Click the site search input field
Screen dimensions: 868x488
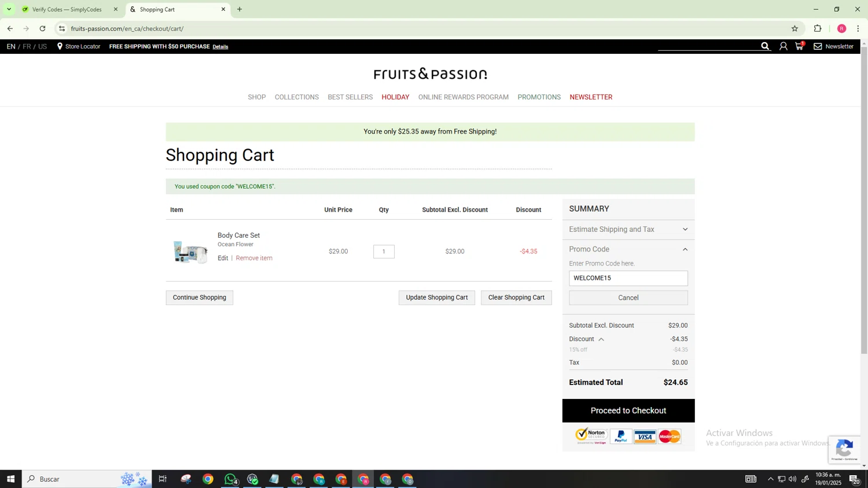pyautogui.click(x=708, y=46)
